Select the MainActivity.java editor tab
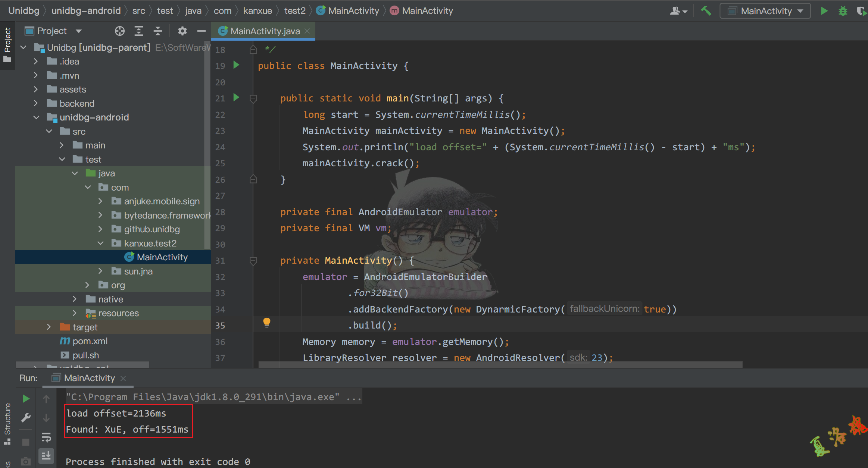Image resolution: width=868 pixels, height=468 pixels. click(265, 31)
